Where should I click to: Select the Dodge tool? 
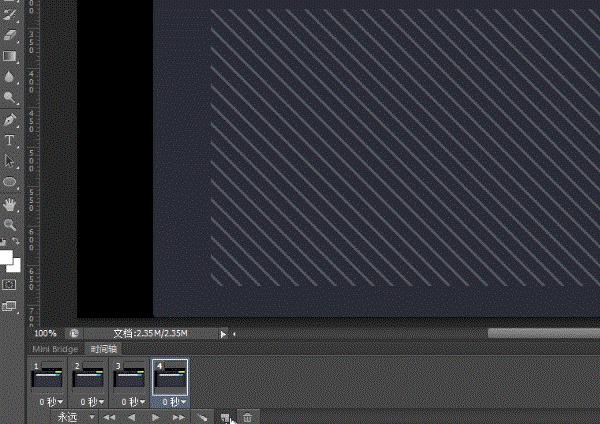(10, 97)
